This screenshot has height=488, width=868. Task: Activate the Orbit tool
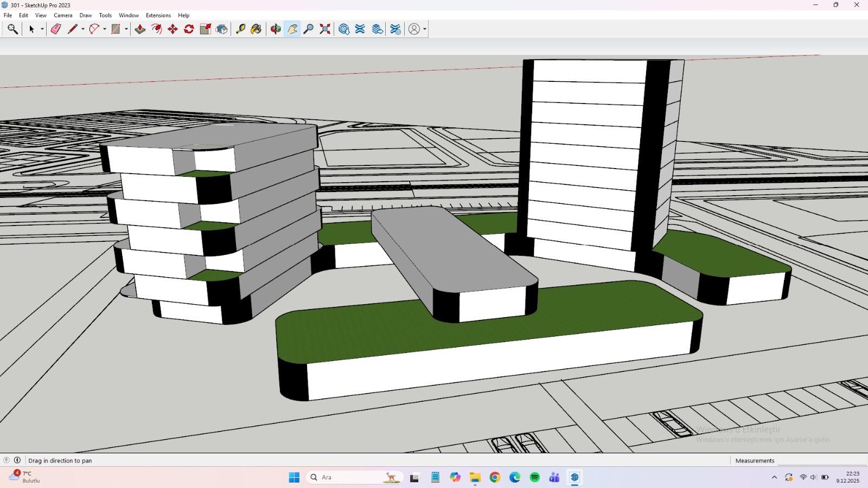point(276,29)
